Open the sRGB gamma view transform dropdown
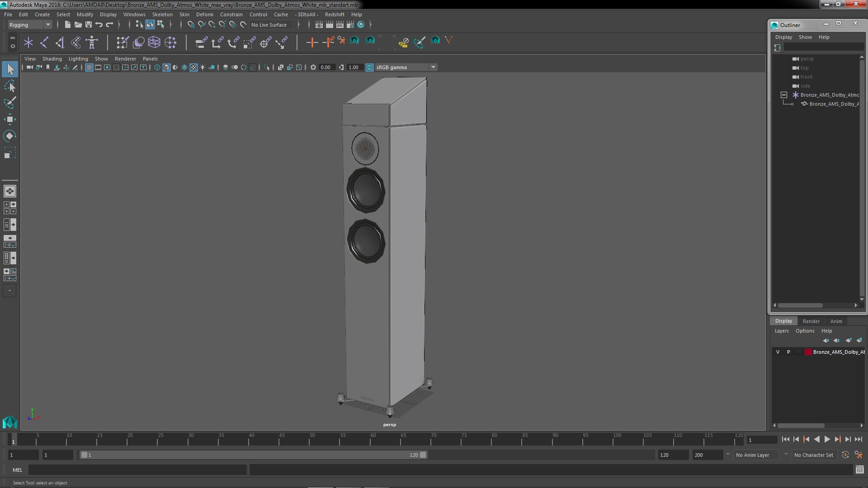Screen dimensions: 868x488 433,67
